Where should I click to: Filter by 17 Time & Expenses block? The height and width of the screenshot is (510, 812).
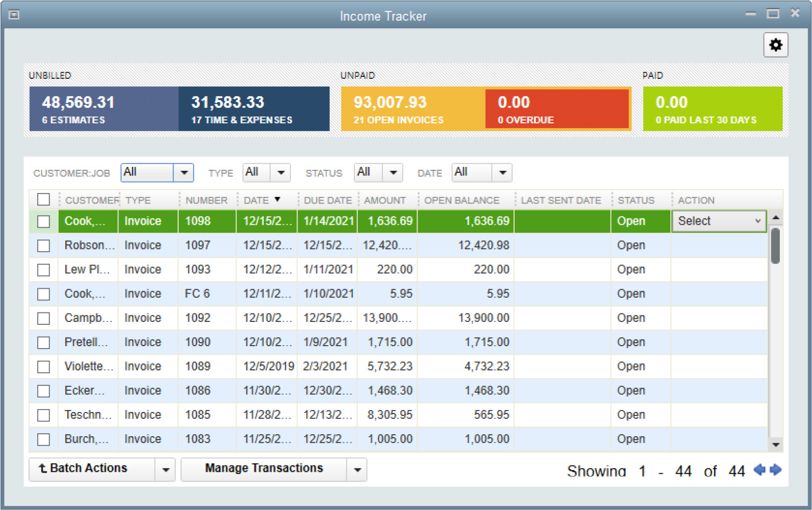[x=254, y=109]
